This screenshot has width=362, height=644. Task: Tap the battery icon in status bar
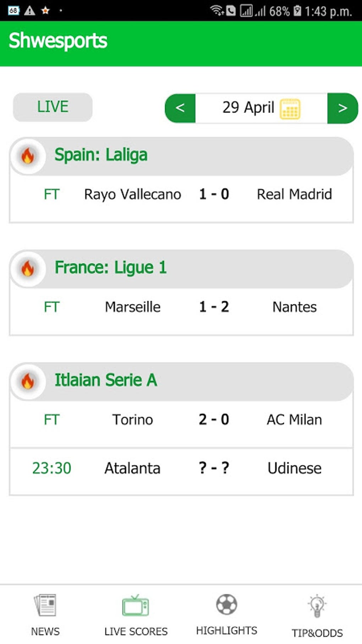tap(298, 11)
